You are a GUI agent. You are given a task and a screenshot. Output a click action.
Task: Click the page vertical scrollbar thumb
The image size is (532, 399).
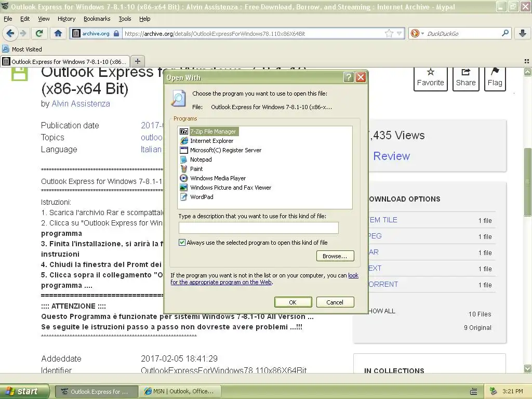tap(527, 182)
